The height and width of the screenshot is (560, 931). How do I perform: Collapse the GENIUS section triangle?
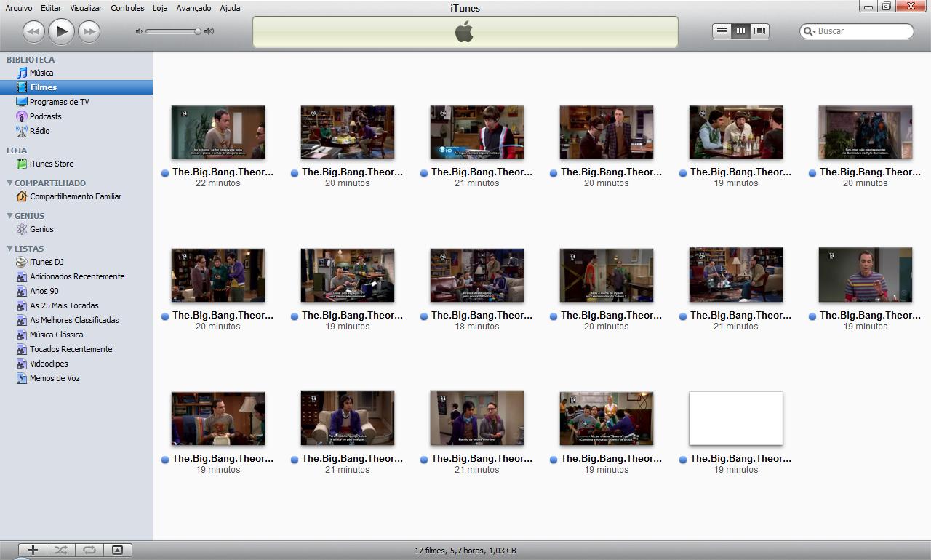[x=9, y=216]
